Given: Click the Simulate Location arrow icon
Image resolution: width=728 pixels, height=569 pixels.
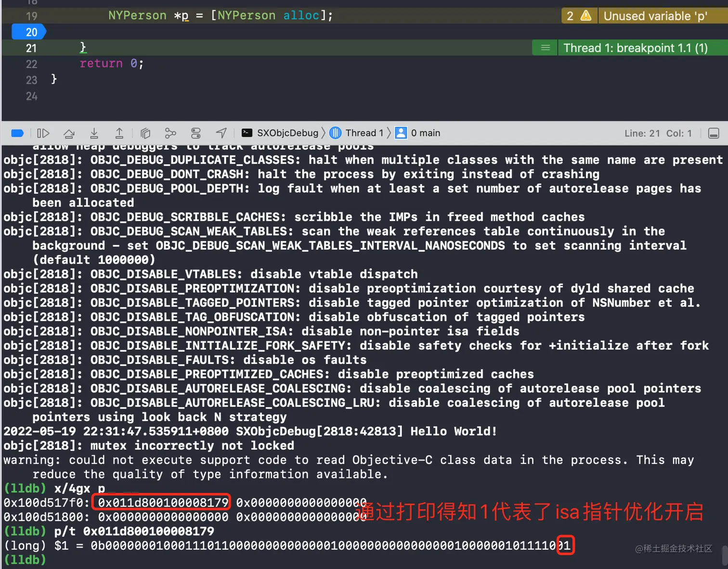Looking at the screenshot, I should click(x=221, y=133).
